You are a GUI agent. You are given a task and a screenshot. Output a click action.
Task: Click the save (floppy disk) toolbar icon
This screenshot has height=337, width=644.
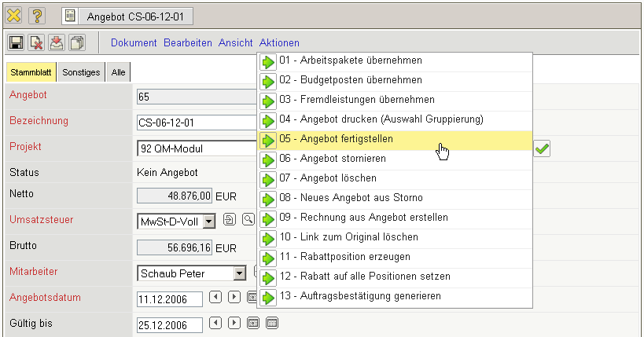(x=16, y=43)
